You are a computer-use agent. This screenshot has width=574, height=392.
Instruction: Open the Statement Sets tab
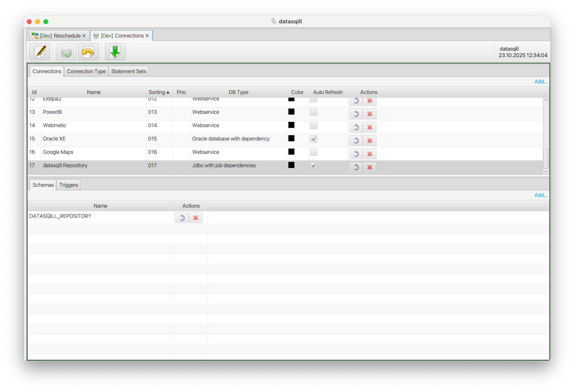pyautogui.click(x=128, y=71)
